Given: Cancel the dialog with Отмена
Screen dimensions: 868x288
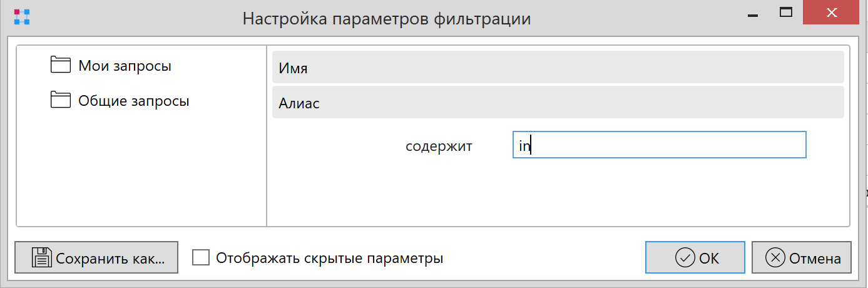Looking at the screenshot, I should (801, 258).
